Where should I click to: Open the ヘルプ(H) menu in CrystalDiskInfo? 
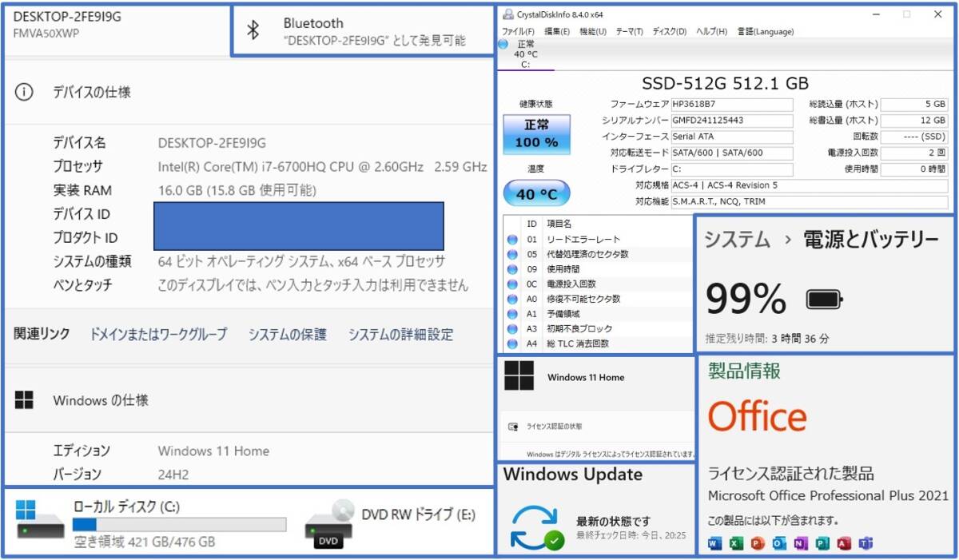711,31
